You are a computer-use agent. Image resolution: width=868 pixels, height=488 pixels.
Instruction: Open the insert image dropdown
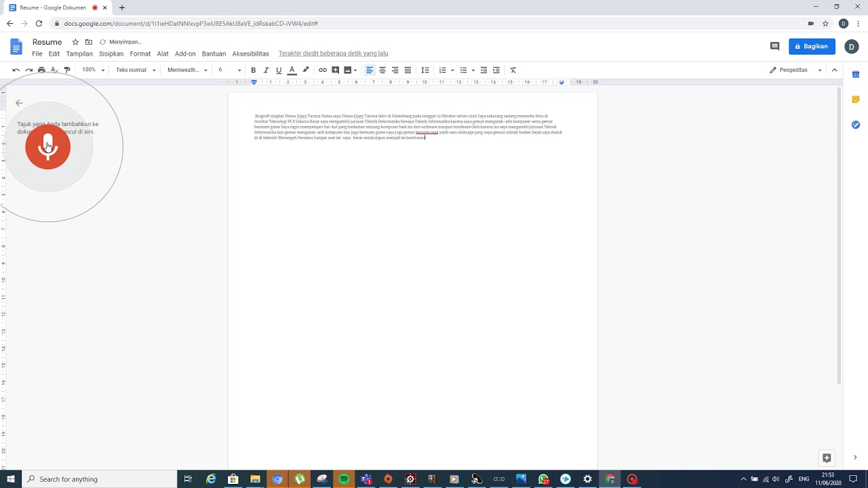(x=351, y=70)
